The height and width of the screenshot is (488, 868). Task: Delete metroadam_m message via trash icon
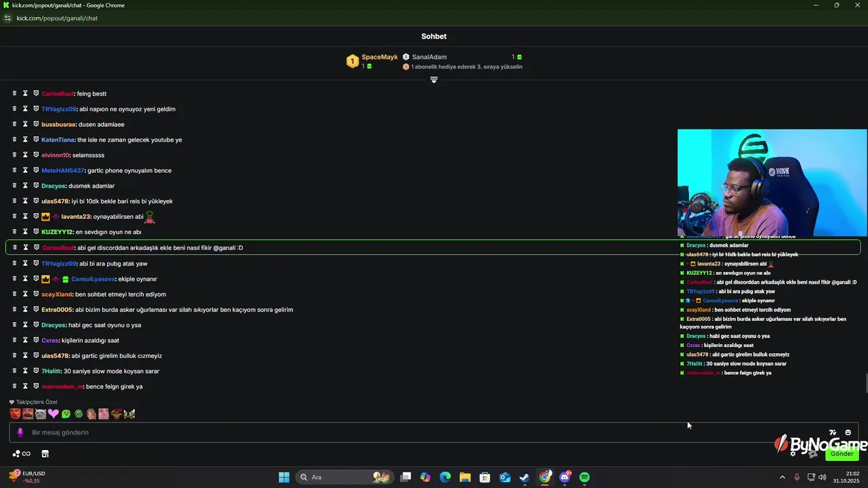14,386
